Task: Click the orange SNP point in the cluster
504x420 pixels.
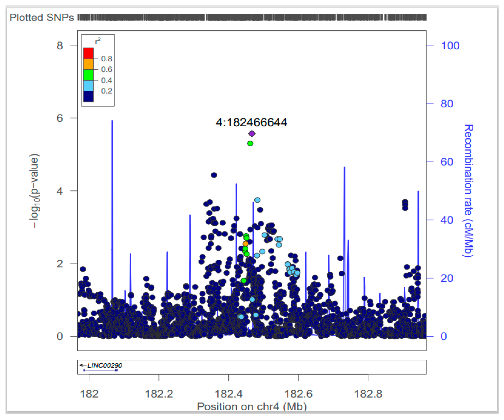Action: tap(246, 244)
